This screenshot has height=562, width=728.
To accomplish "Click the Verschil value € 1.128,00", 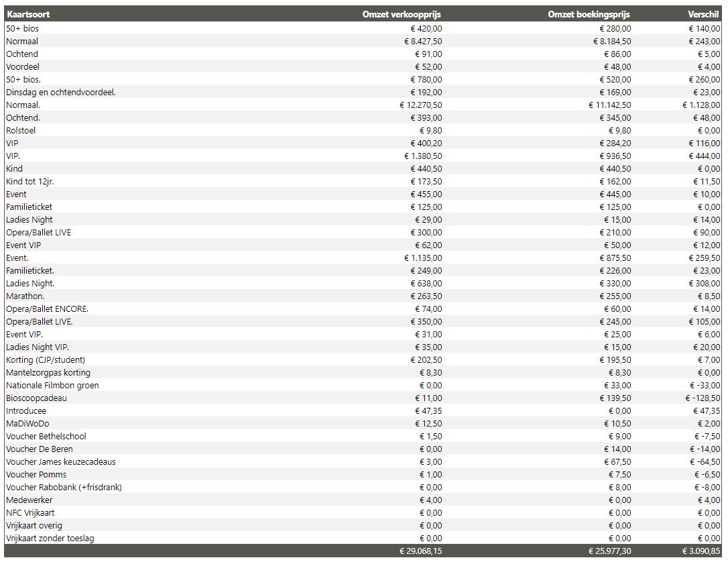I will pyautogui.click(x=701, y=105).
